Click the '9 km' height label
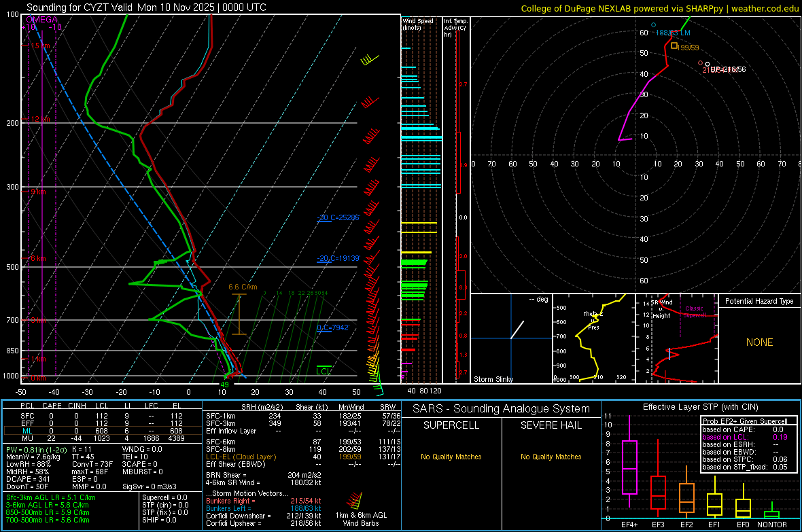The height and width of the screenshot is (532, 802). pyautogui.click(x=38, y=192)
